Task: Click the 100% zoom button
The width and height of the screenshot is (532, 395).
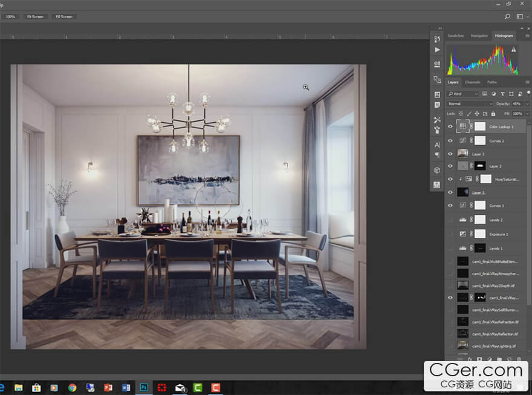Action: [x=10, y=16]
